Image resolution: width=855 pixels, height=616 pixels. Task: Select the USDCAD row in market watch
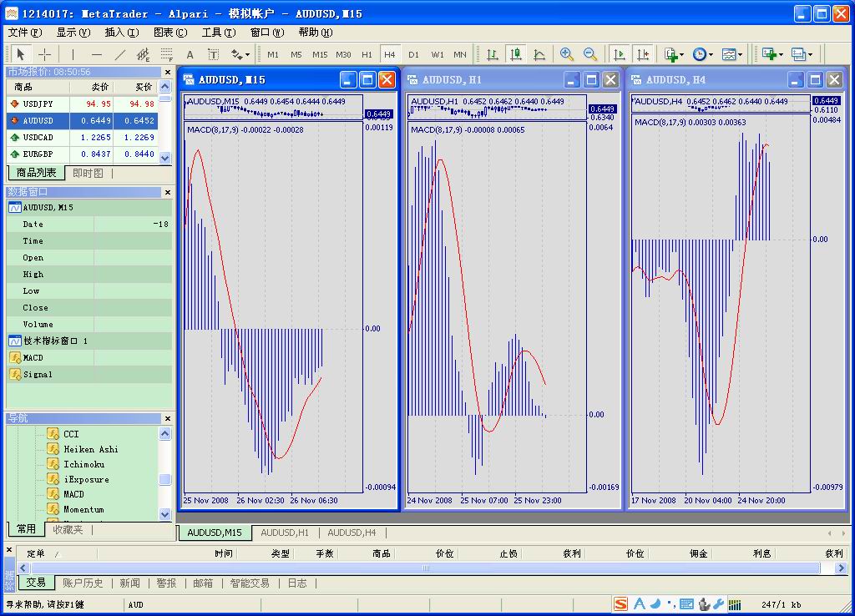coord(38,137)
